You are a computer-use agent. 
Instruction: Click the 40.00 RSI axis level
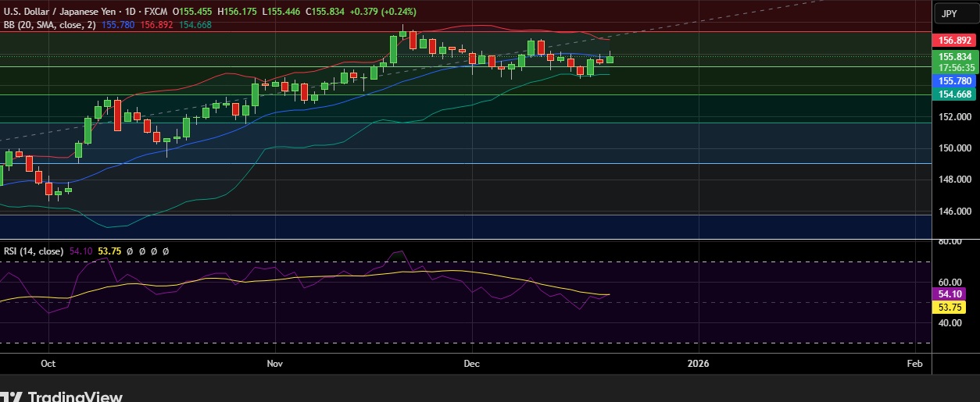point(950,323)
